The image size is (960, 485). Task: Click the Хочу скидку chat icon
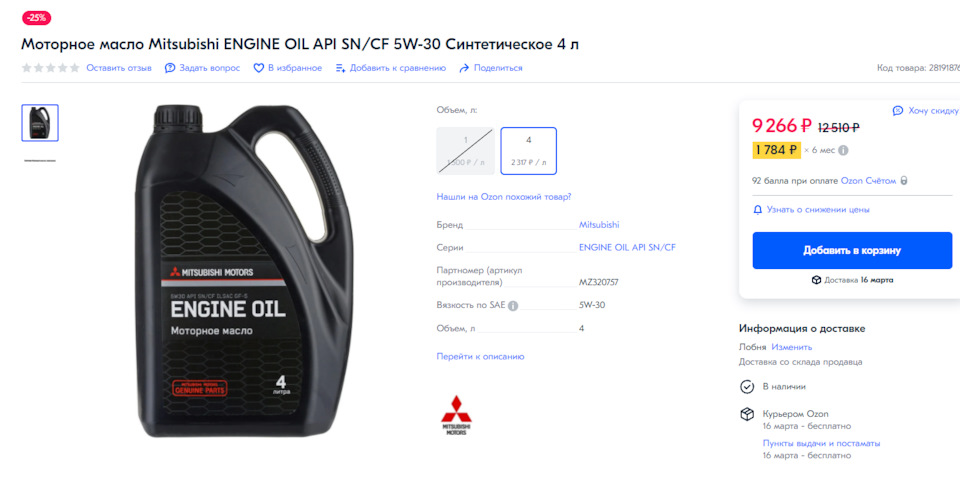[x=898, y=111]
